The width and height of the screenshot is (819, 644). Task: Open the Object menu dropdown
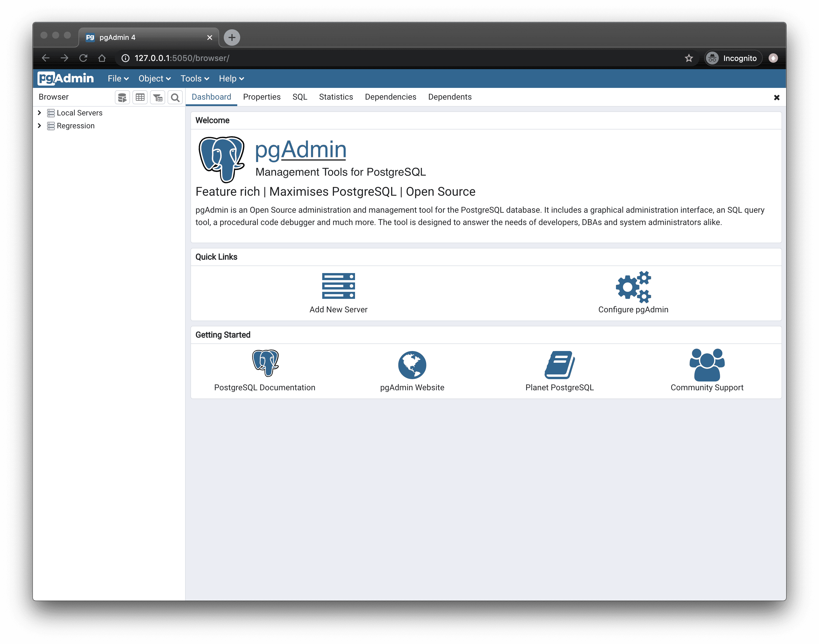[153, 78]
